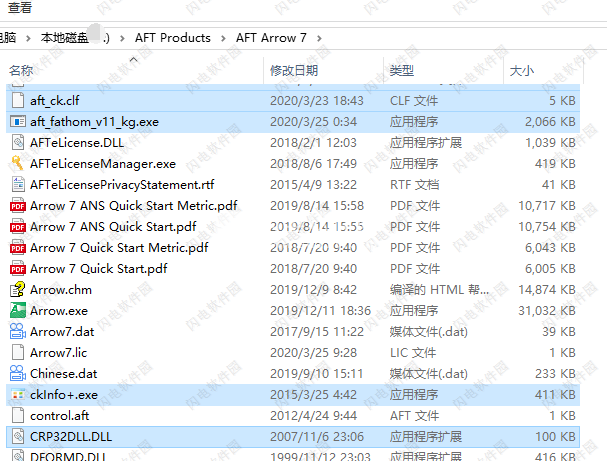Select AFTeLicenseManager.exe key icon
This screenshot has height=461, width=607.
pos(17,163)
